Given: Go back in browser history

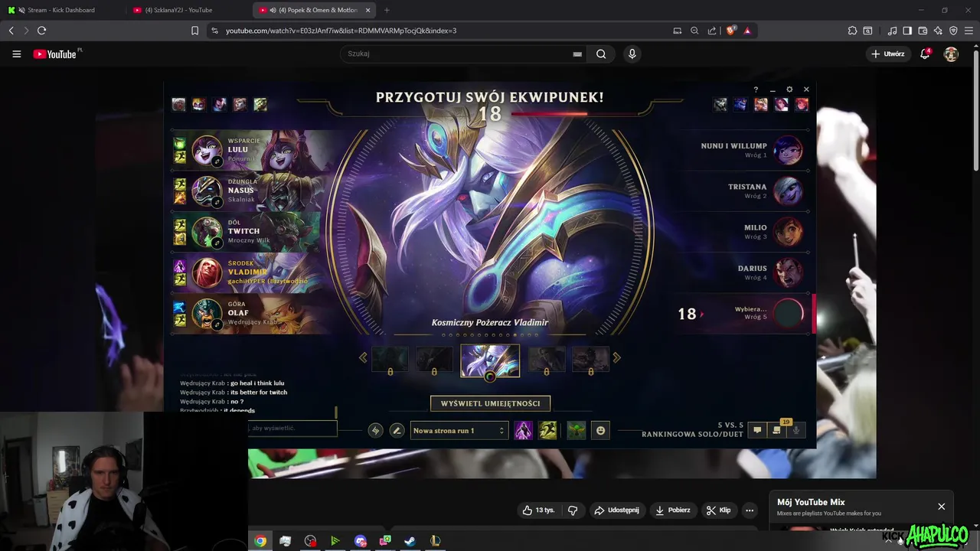Looking at the screenshot, I should click(11, 31).
